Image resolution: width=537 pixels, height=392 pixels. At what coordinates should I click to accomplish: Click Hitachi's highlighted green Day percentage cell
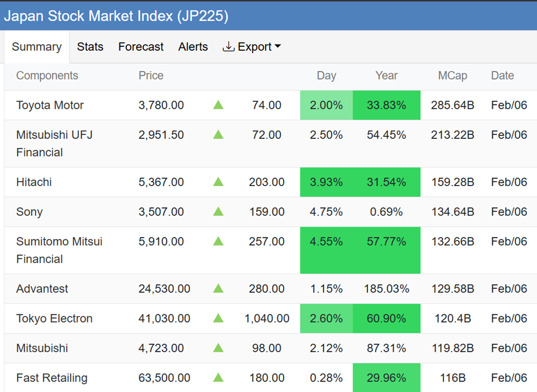(x=326, y=182)
